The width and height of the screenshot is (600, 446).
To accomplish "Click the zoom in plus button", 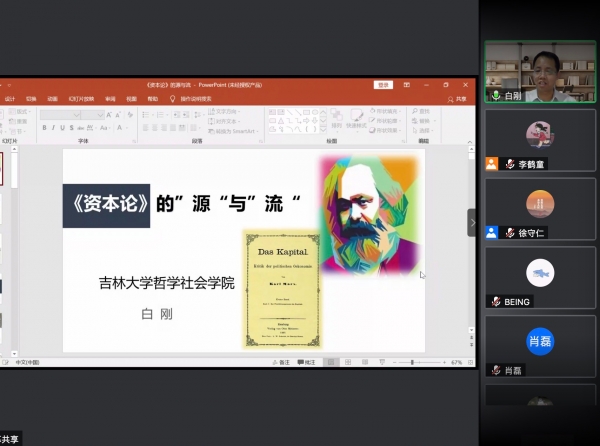I will (x=444, y=362).
